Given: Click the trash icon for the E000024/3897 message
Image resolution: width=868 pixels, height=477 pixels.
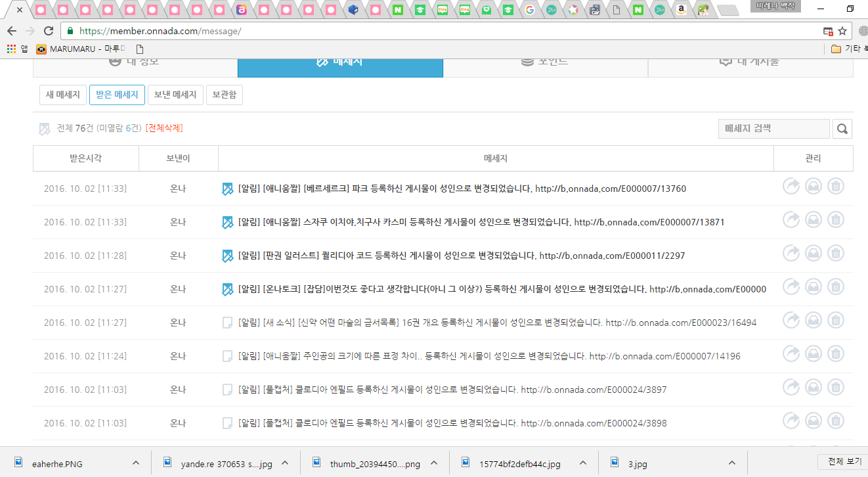Looking at the screenshot, I should (835, 387).
